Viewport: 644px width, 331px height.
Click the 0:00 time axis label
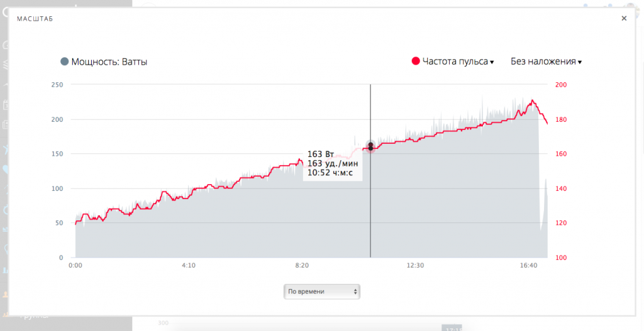[75, 266]
